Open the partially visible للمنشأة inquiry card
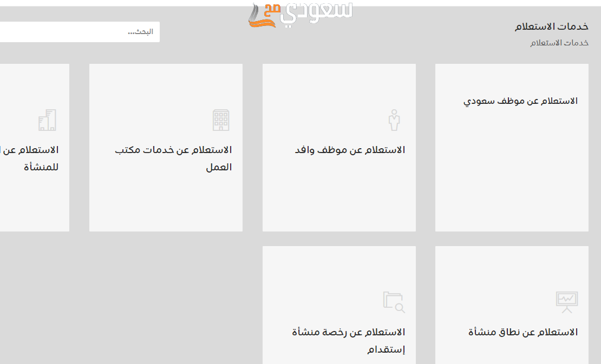 [x=35, y=147]
